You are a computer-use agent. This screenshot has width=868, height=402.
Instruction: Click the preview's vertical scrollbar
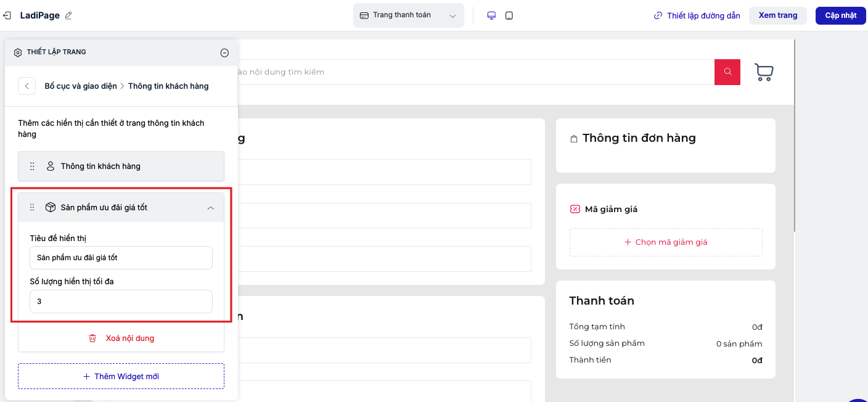795,136
